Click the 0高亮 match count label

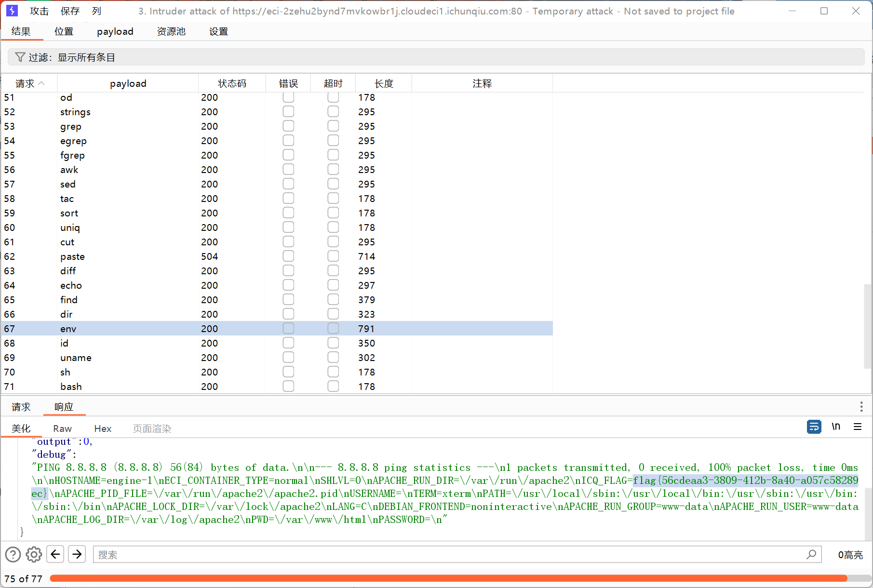tap(850, 555)
